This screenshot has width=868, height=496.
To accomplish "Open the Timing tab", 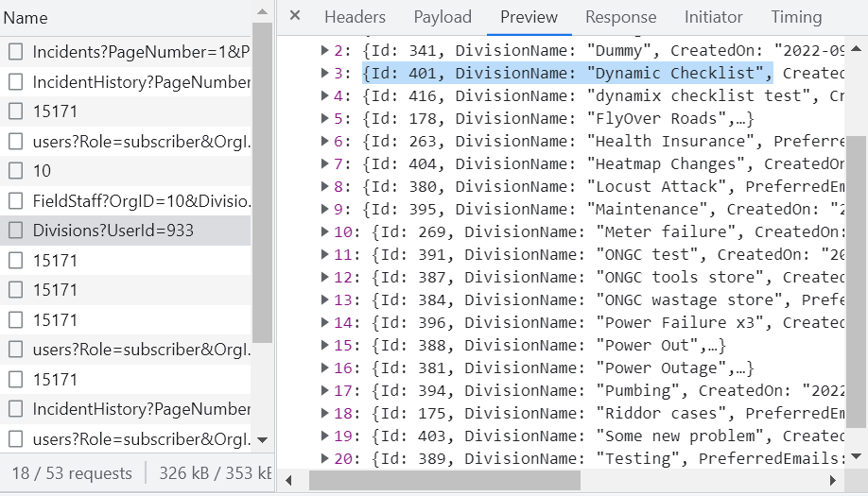I will pyautogui.click(x=796, y=17).
